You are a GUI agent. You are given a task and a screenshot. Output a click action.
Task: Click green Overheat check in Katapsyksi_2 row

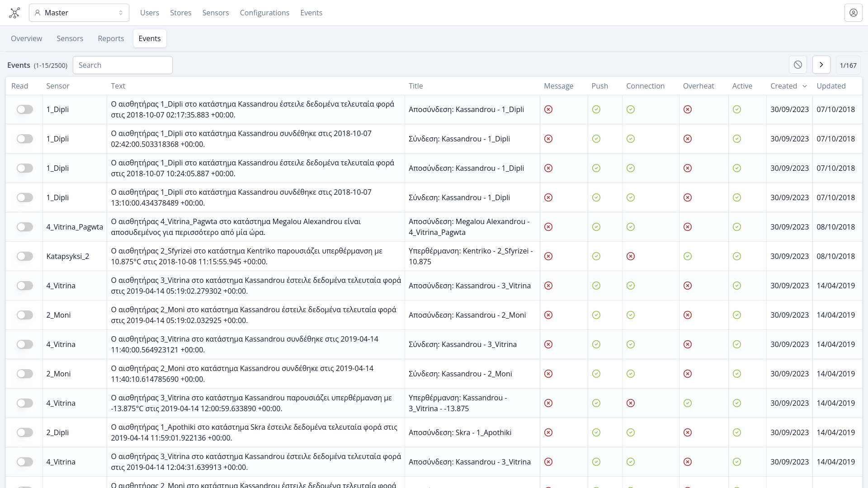[x=688, y=256]
